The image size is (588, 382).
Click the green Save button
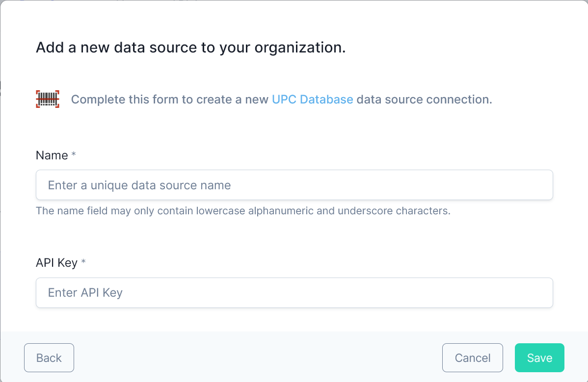tap(539, 357)
